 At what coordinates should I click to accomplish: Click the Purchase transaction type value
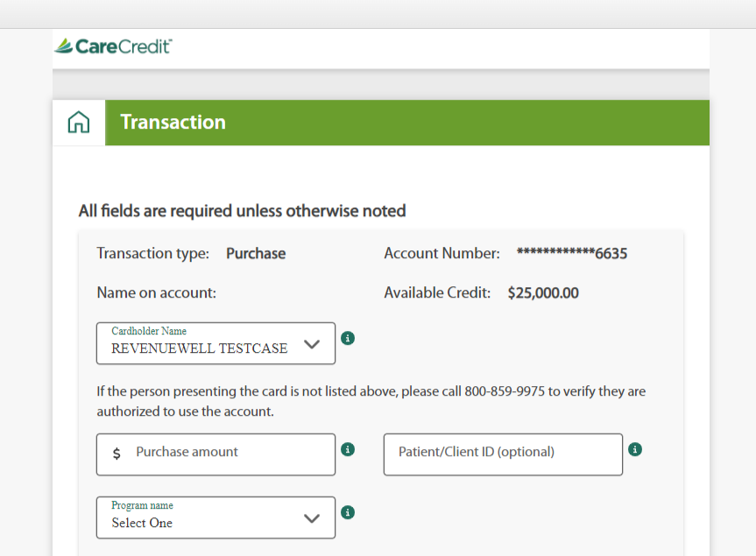coord(256,253)
